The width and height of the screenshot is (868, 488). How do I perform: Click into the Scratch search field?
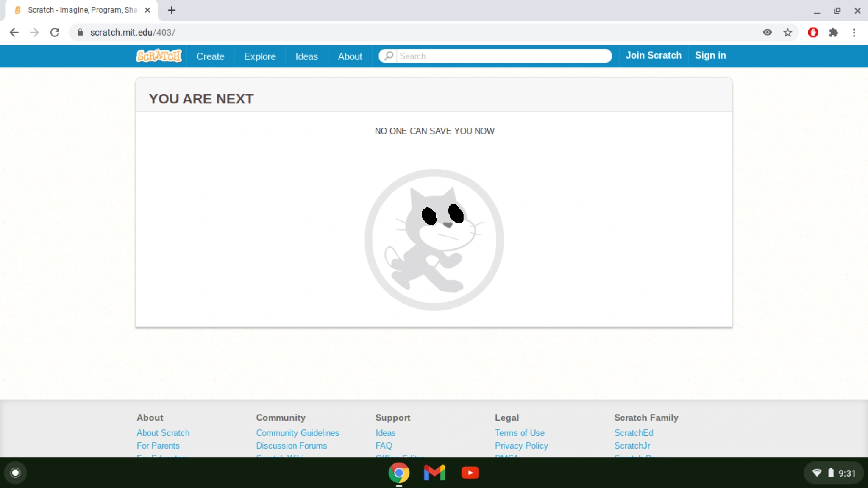[502, 56]
